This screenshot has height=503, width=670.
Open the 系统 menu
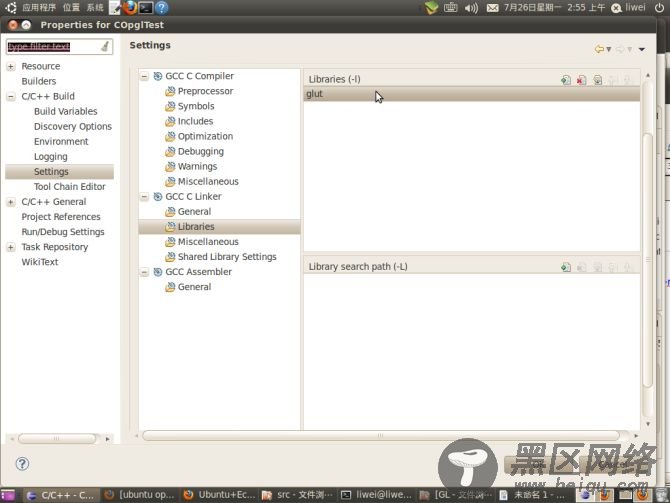[x=95, y=8]
